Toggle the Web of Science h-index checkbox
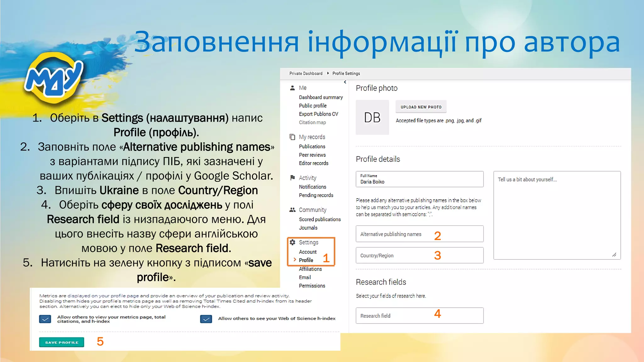This screenshot has width=644, height=362. [206, 319]
